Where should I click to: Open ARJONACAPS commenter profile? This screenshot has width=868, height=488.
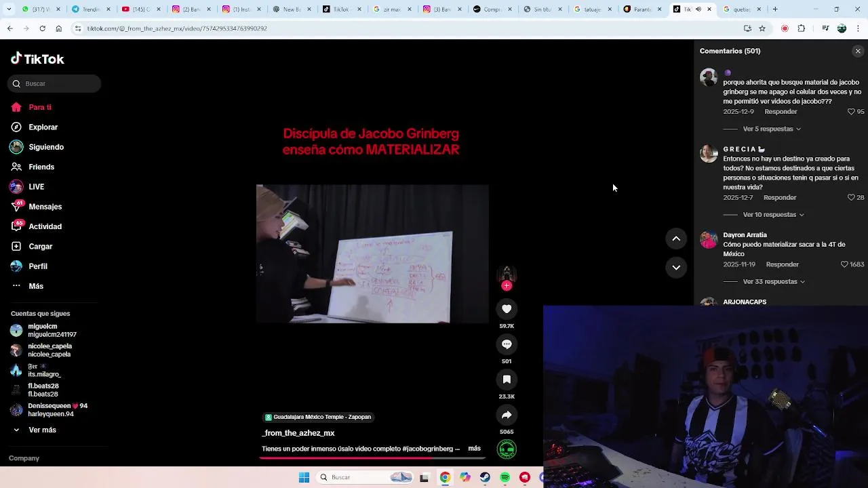tap(745, 302)
